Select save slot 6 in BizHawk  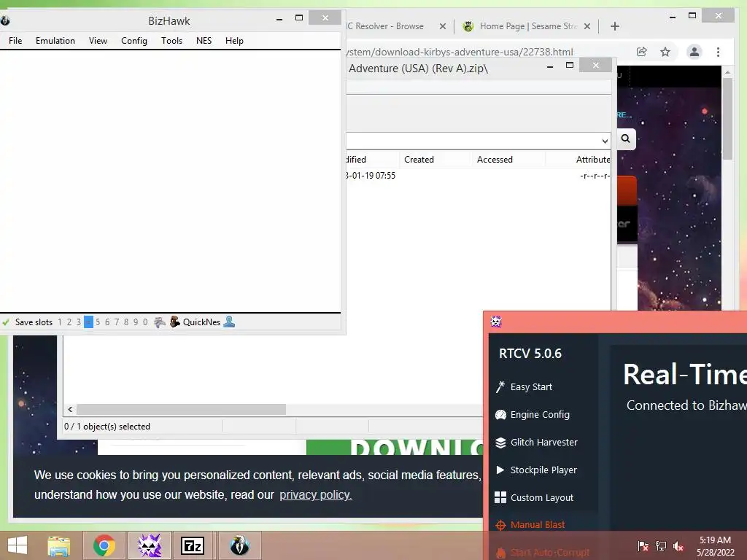tap(107, 322)
